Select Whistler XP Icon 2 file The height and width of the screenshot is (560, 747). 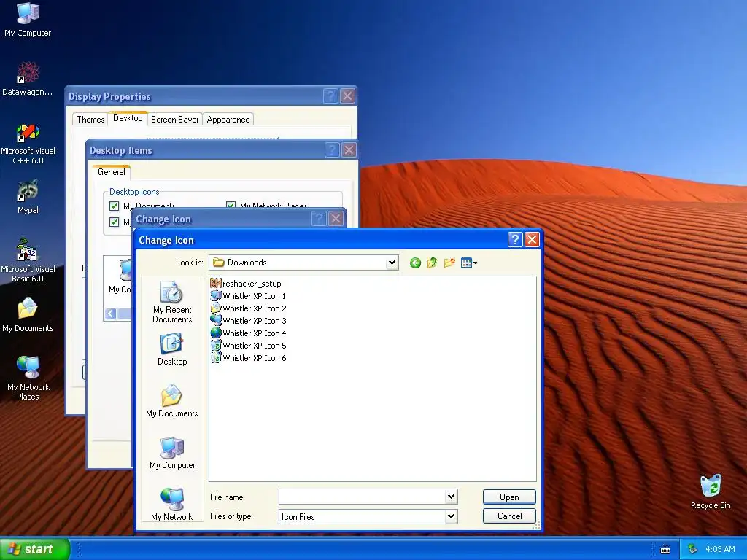[248, 308]
